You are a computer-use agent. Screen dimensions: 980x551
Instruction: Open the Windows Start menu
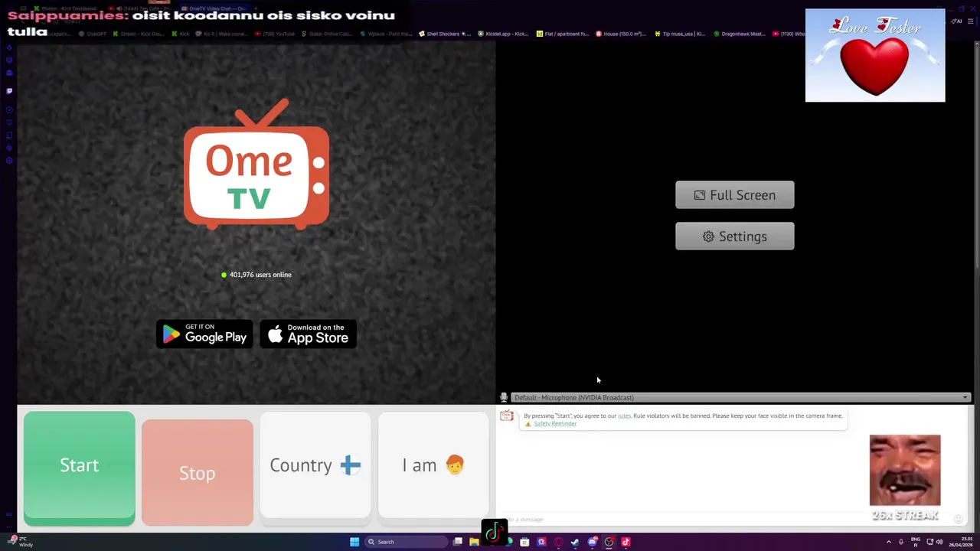[354, 542]
